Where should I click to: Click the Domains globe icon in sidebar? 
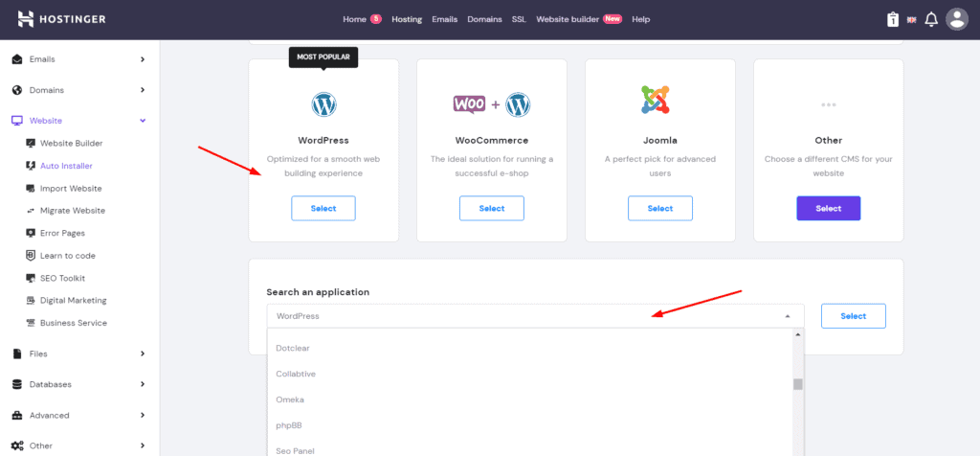17,90
